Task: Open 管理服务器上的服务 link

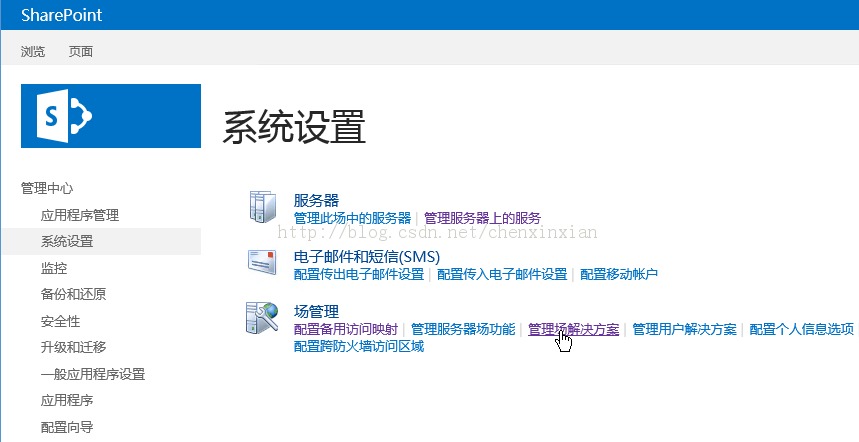Action: point(483,218)
